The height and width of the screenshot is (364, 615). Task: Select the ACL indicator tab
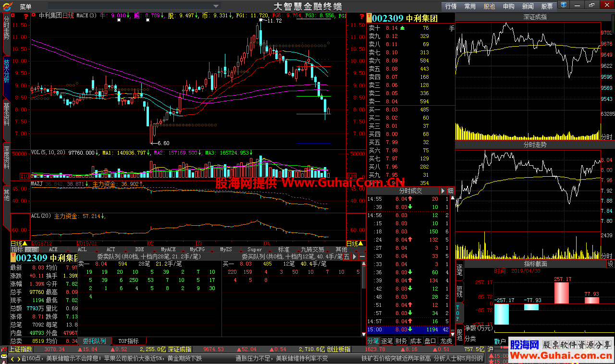pos(82,250)
